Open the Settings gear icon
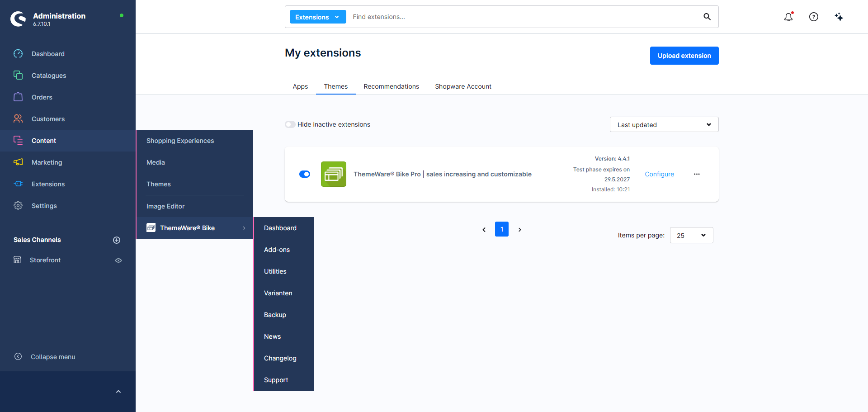This screenshot has width=868, height=412. point(18,205)
